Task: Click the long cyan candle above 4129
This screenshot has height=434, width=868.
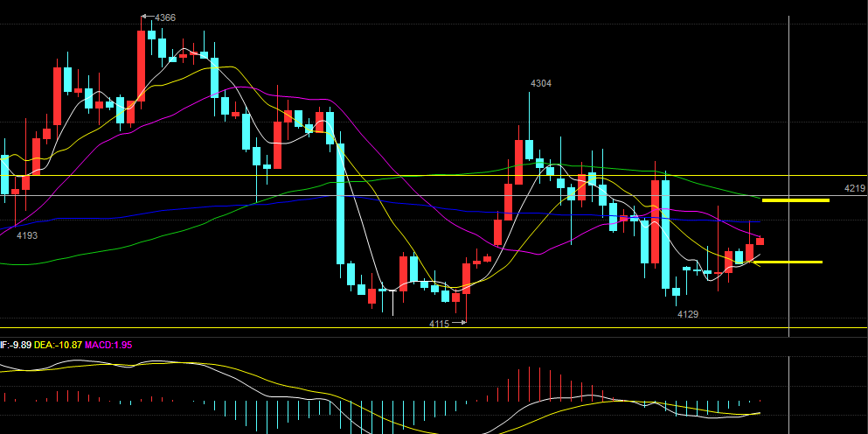Action: click(666, 234)
